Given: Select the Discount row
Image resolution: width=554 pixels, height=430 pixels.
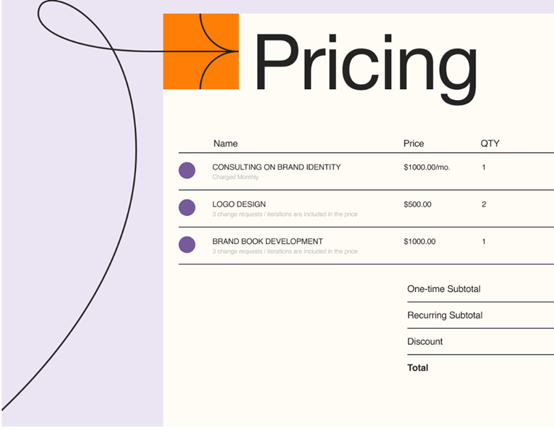Looking at the screenshot, I should click(x=481, y=342).
